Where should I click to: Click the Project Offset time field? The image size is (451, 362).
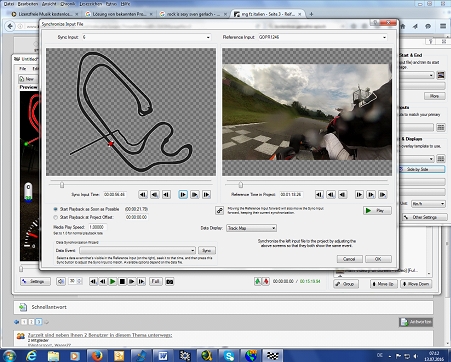click(x=137, y=217)
